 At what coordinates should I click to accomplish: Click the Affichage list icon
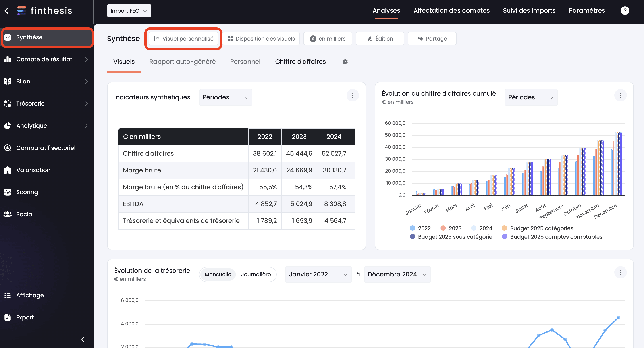coord(8,295)
